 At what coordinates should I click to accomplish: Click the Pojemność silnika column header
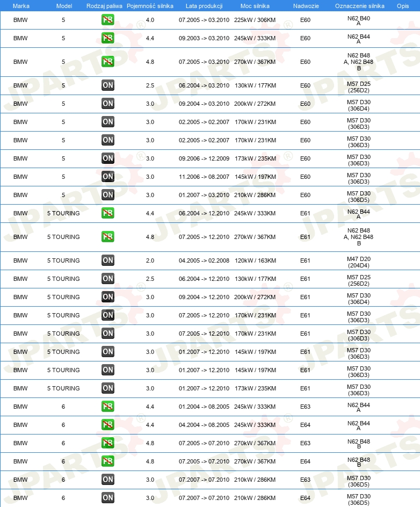point(150,6)
